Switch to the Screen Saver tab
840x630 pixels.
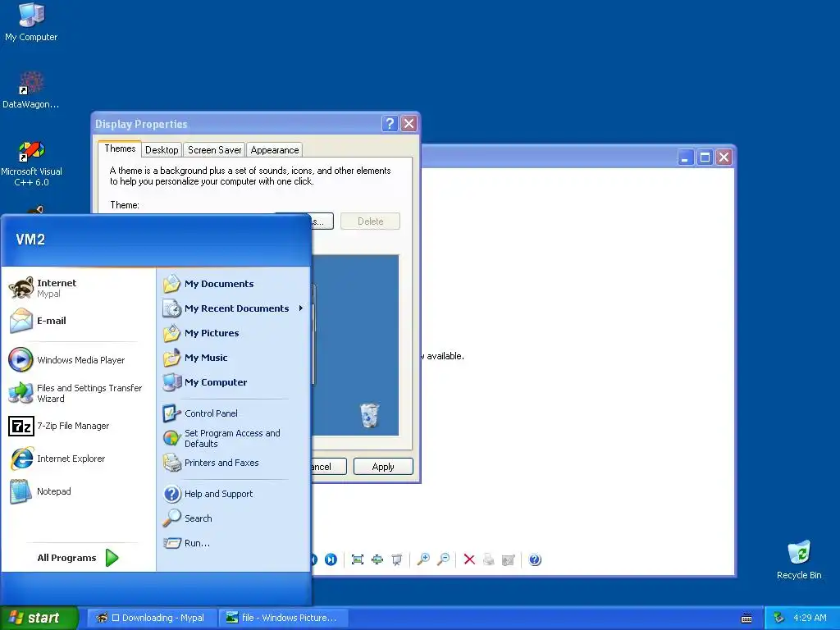pos(214,150)
